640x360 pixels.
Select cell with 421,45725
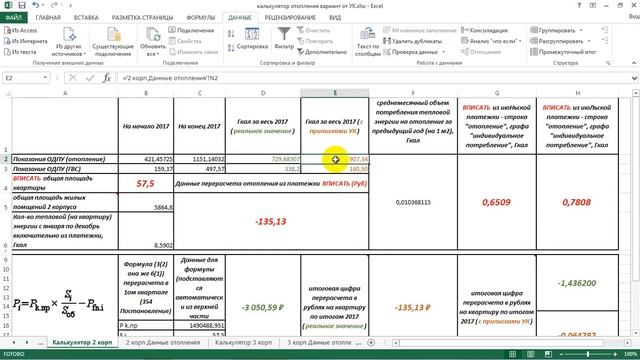click(146, 159)
